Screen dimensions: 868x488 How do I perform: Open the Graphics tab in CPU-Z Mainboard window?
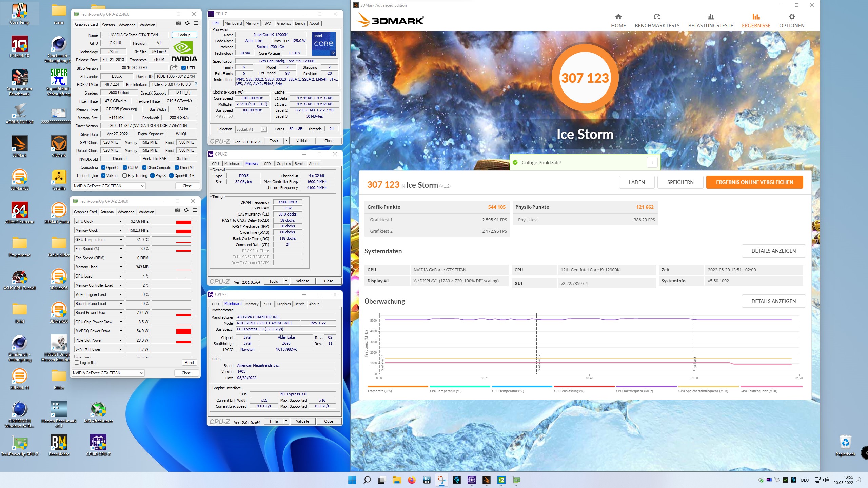click(284, 304)
